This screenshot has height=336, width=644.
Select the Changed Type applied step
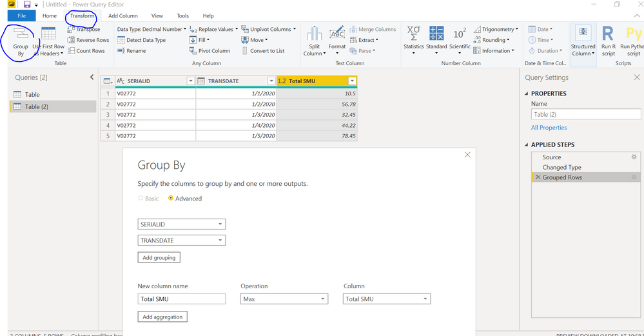(586, 167)
